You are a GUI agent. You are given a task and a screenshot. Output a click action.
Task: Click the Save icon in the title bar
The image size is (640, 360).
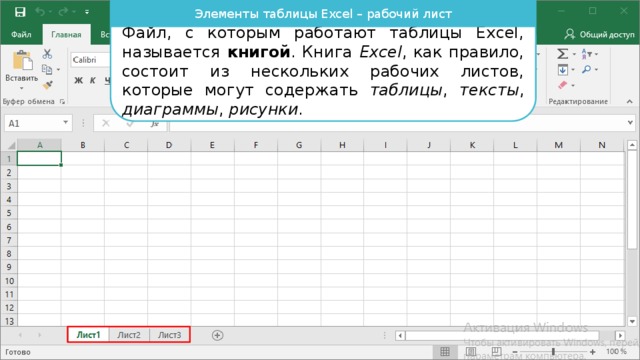20,12
